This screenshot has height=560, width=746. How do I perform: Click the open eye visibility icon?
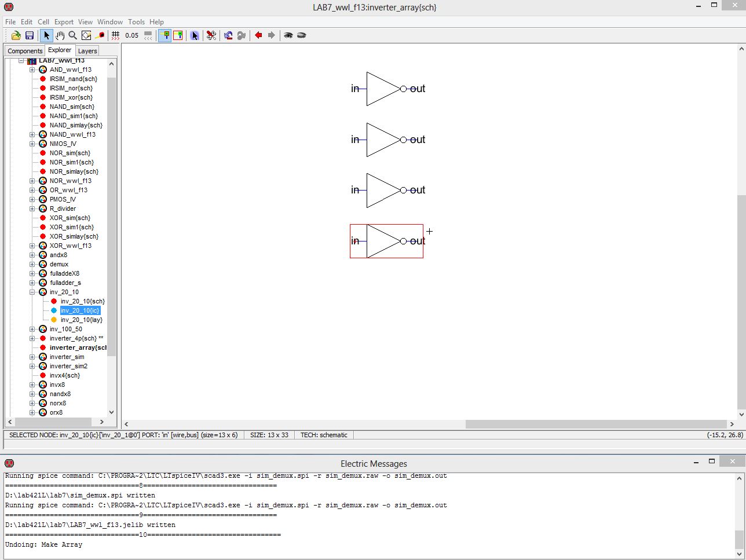point(288,35)
